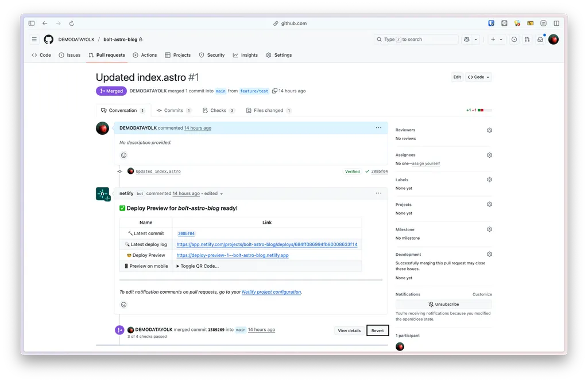Open the notifications inbox icon

pyautogui.click(x=540, y=40)
